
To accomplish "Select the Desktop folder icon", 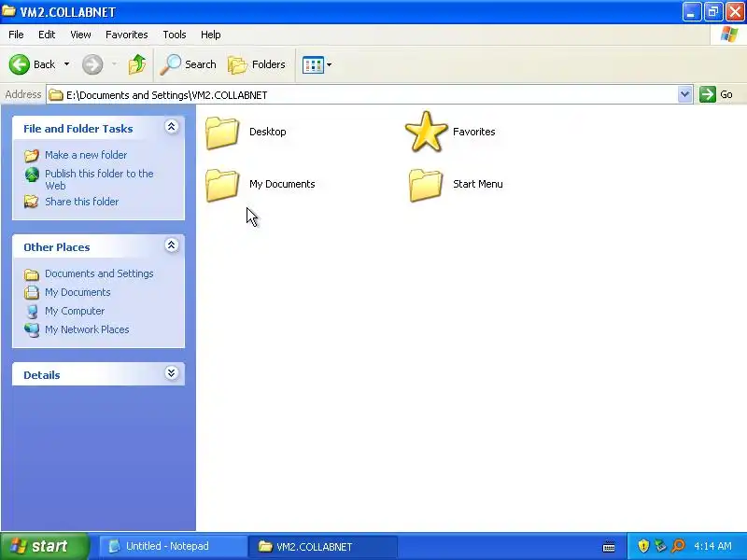I will 222,133.
